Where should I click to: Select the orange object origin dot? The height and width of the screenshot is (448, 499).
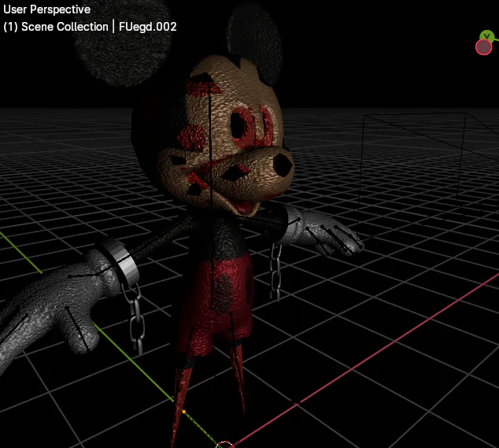[x=184, y=412]
